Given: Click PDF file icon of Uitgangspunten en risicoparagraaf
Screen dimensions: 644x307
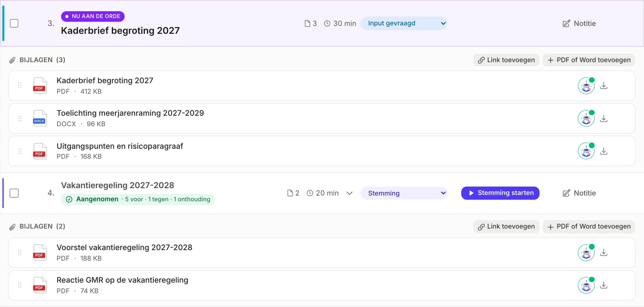Looking at the screenshot, I should [x=40, y=151].
